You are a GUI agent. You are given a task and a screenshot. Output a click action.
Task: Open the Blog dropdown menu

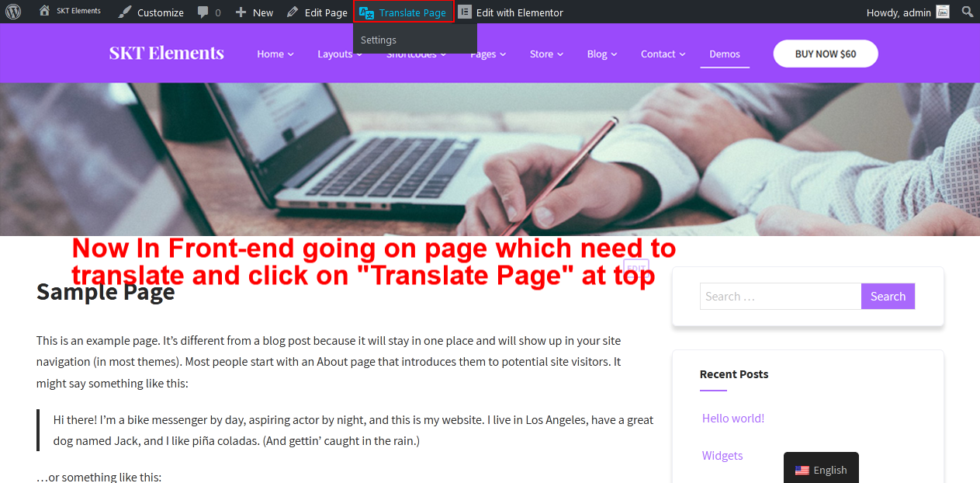coord(601,54)
